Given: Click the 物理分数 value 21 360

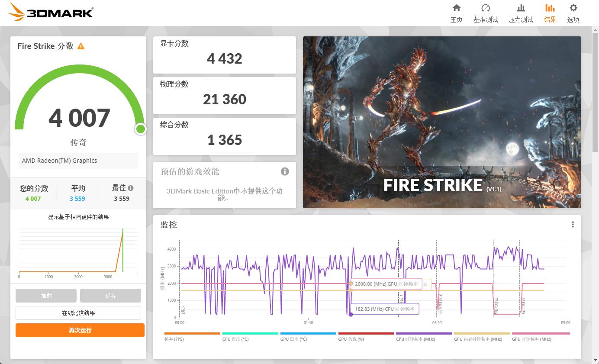Looking at the screenshot, I should click(x=224, y=100).
